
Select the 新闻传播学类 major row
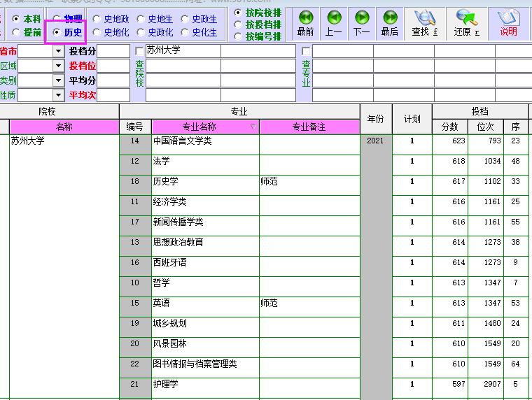pyautogui.click(x=205, y=226)
